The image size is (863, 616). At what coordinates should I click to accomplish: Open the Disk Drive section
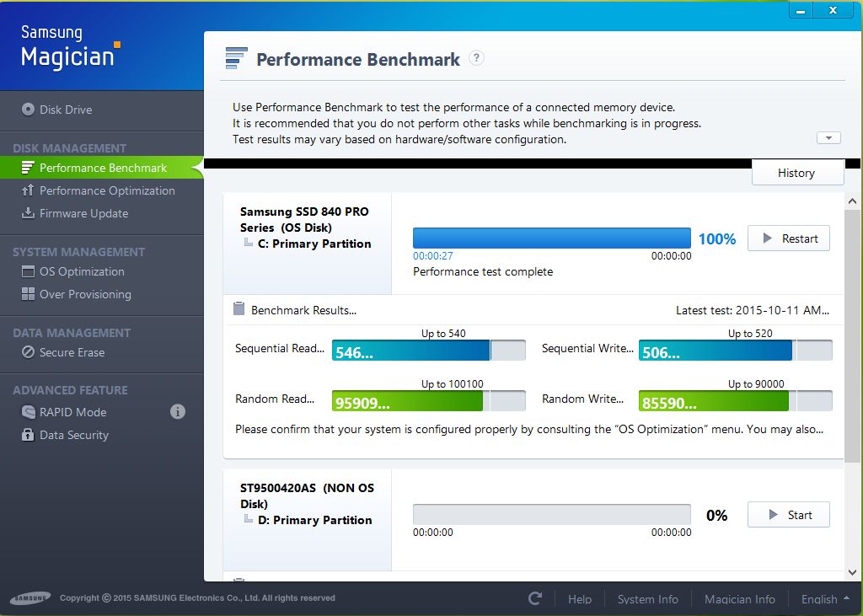pos(66,110)
